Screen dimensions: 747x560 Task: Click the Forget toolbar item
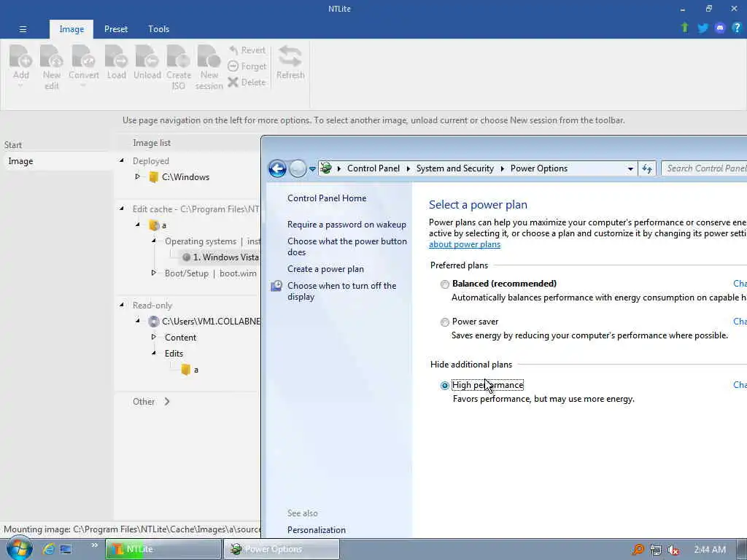point(247,66)
